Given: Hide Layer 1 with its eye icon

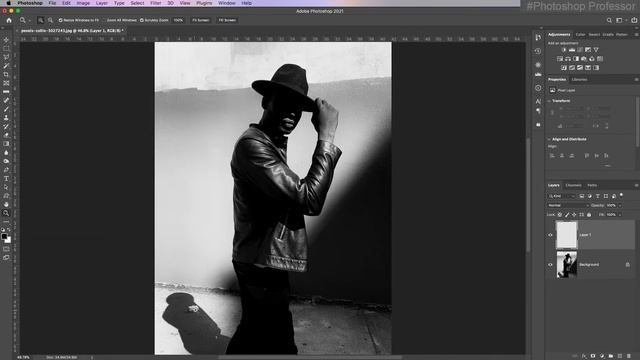Looking at the screenshot, I should coord(550,235).
